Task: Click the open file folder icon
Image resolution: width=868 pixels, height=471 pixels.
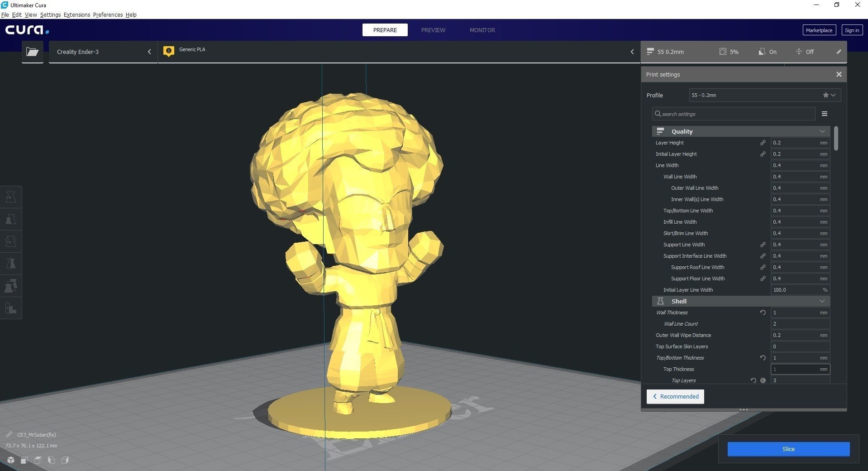Action: (32, 52)
